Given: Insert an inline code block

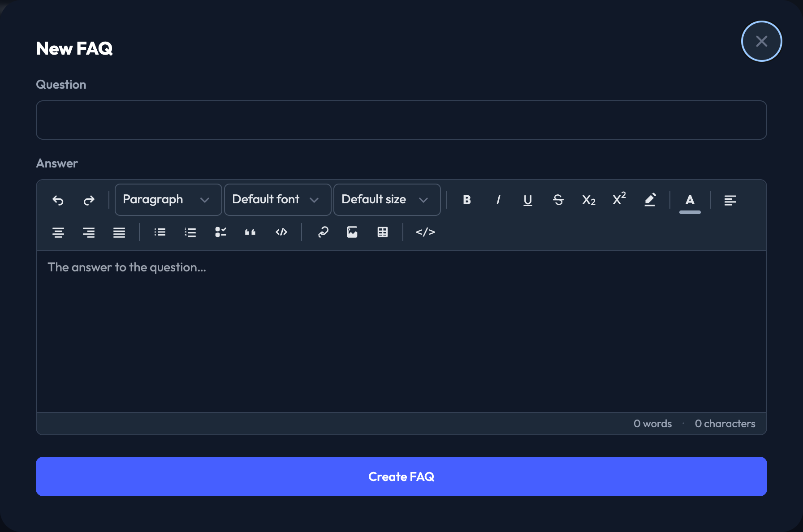Looking at the screenshot, I should coord(281,232).
